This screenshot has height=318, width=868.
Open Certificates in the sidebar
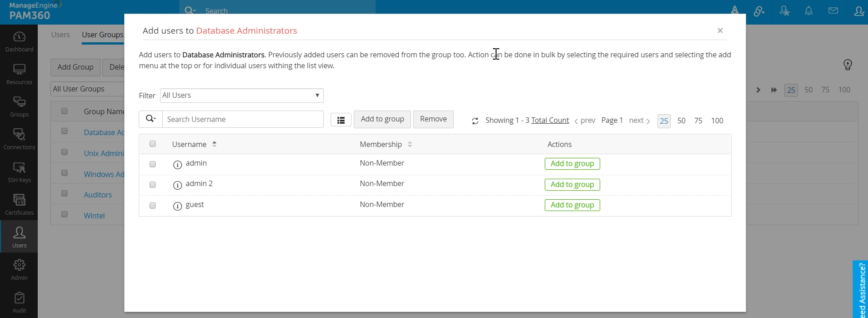(x=19, y=205)
